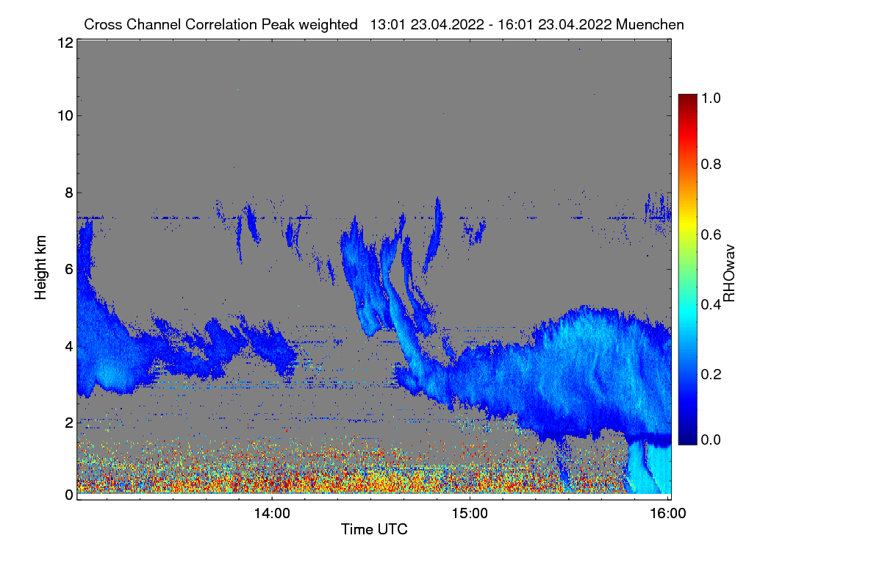Image resolution: width=882 pixels, height=588 pixels.
Task: Click the colorbar label '1.0'
Action: tap(711, 98)
